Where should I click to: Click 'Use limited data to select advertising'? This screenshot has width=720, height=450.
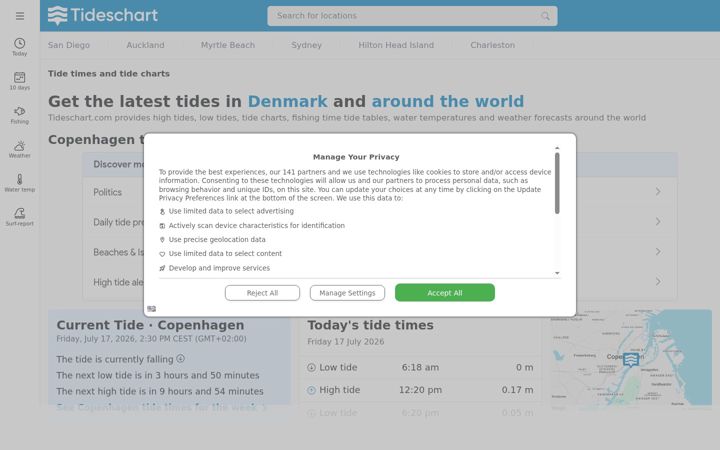pos(231,211)
